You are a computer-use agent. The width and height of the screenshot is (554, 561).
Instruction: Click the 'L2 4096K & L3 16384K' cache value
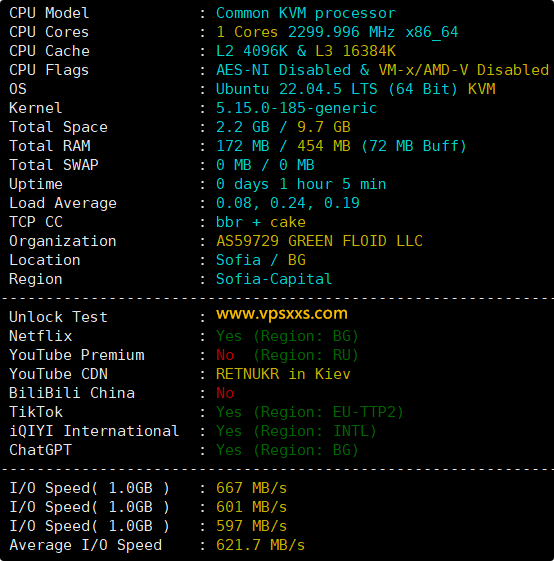tap(306, 51)
